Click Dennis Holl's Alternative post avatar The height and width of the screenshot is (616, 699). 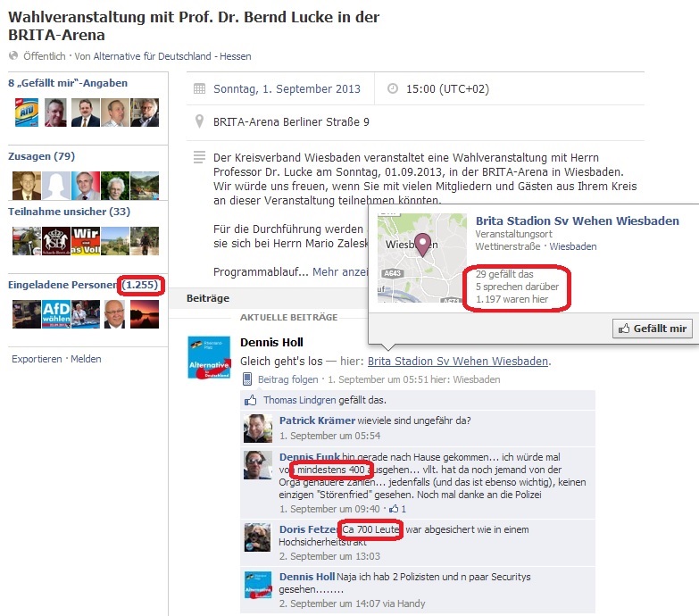click(x=209, y=357)
